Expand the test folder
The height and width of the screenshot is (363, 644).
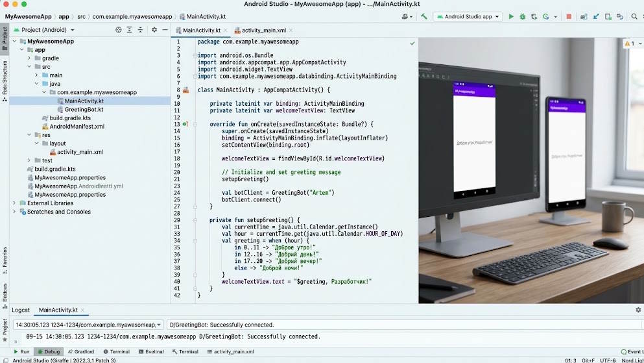point(29,160)
